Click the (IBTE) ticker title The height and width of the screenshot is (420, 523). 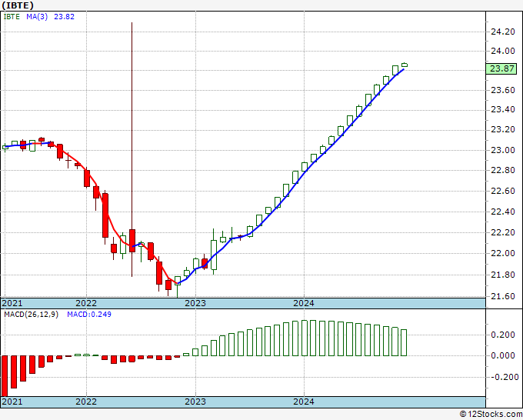coord(18,5)
